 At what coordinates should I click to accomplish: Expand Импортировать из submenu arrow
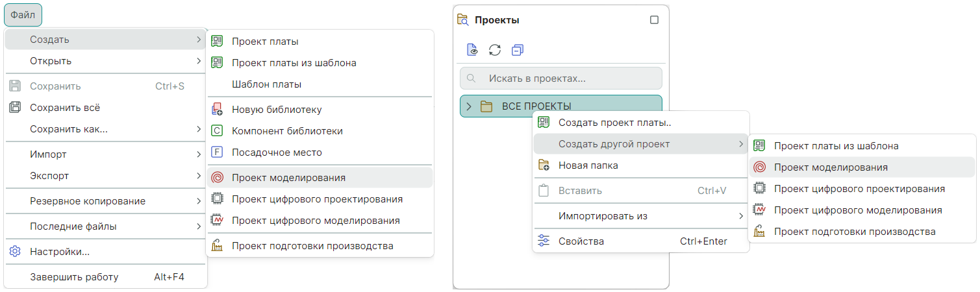[741, 216]
